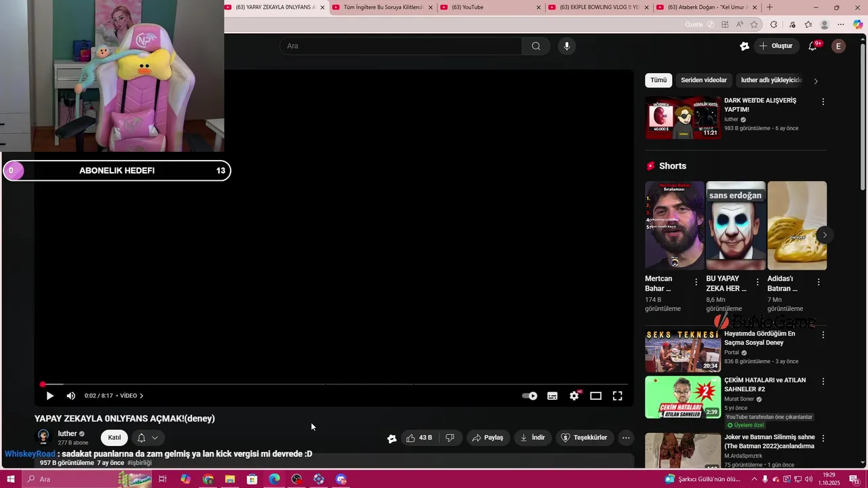Show next Shorts with the carousel arrow
868x488 pixels.
coord(825,235)
